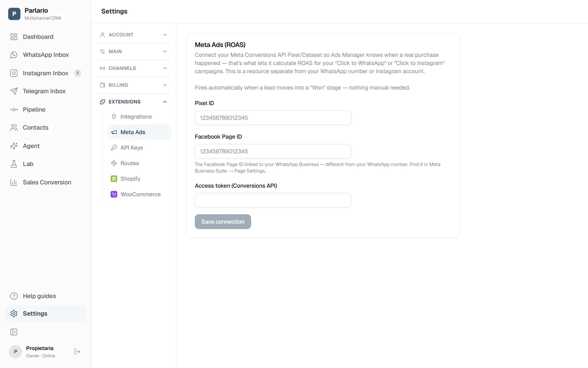Screen dimensions: 588x368
Task: Open Dashboard from the sidebar
Action: pyautogui.click(x=46, y=37)
